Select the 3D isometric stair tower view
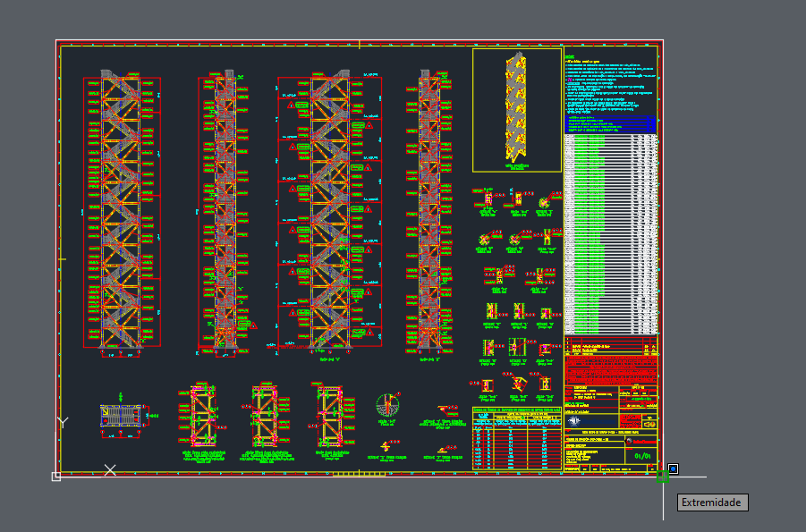 point(516,109)
